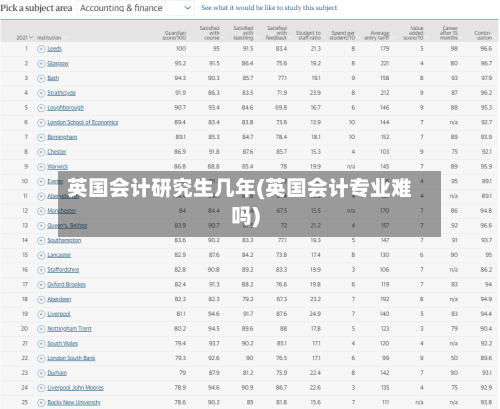Open the Staffordshire institution link

coord(63,270)
